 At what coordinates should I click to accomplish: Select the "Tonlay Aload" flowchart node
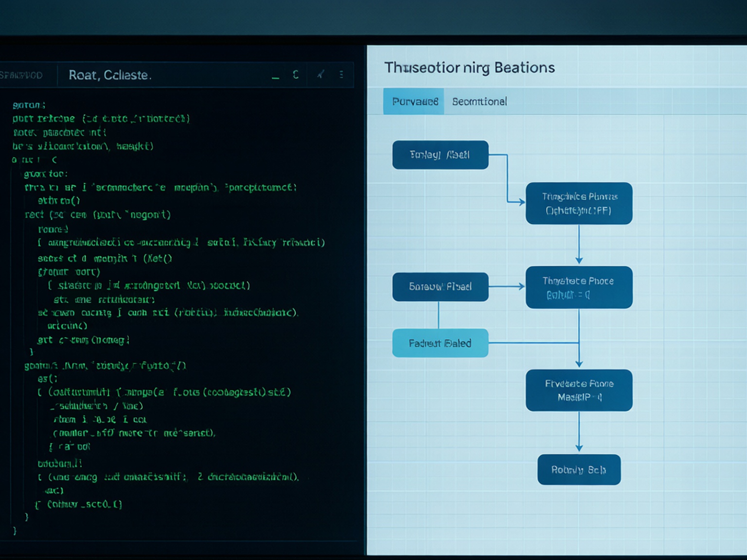click(x=440, y=155)
